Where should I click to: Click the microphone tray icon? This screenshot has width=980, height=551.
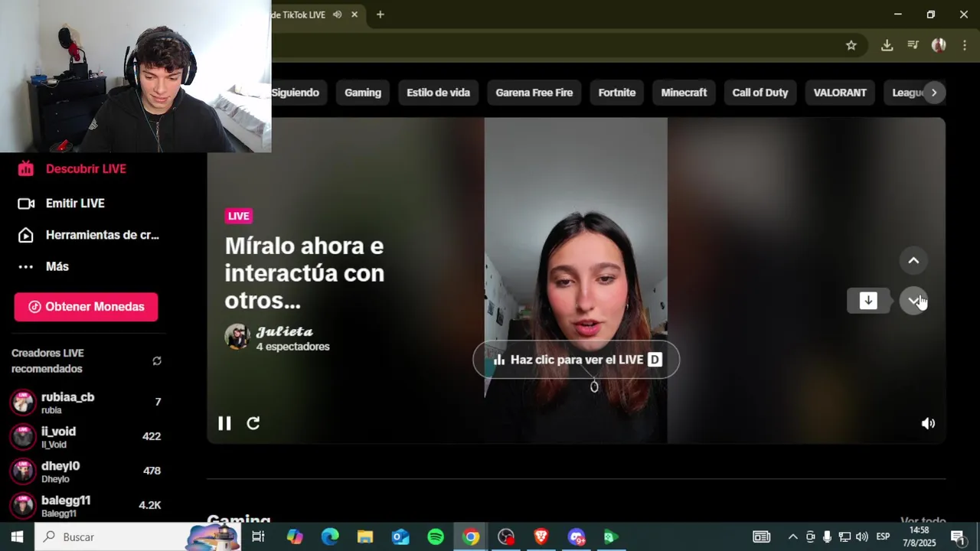[828, 536]
